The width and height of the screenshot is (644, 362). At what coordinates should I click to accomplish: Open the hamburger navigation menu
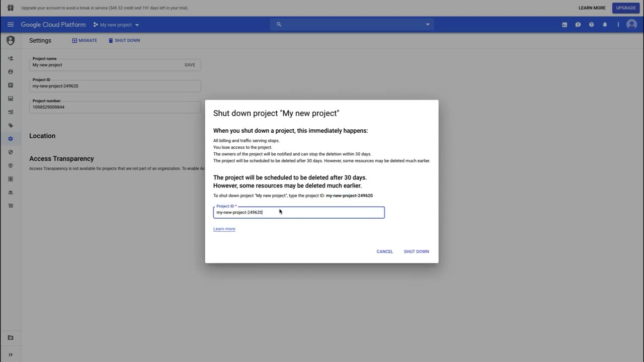click(11, 25)
